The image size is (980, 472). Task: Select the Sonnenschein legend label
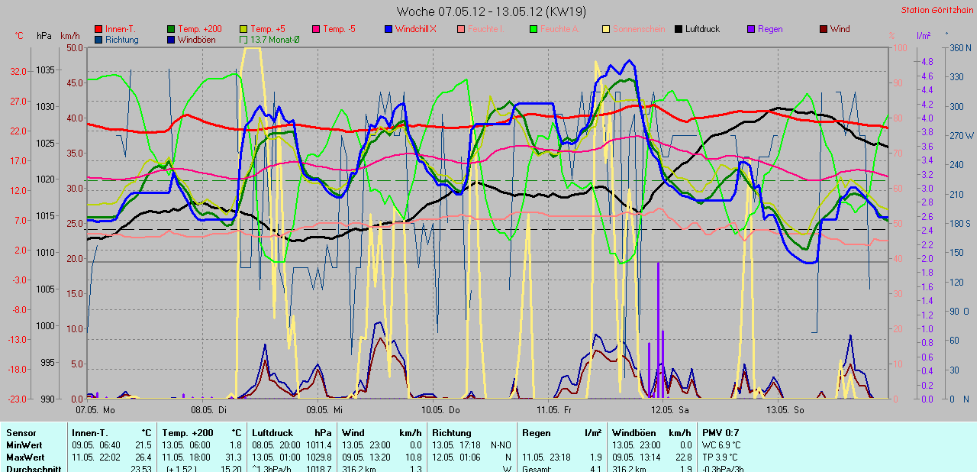click(x=638, y=29)
